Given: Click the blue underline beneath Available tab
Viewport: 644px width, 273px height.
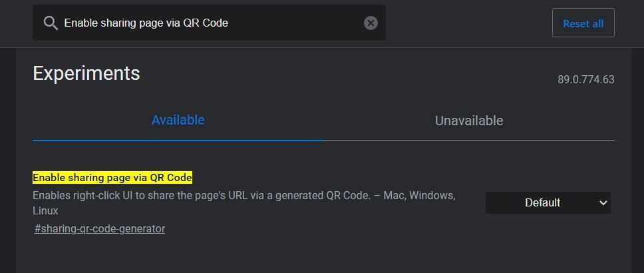Looking at the screenshot, I should point(178,140).
